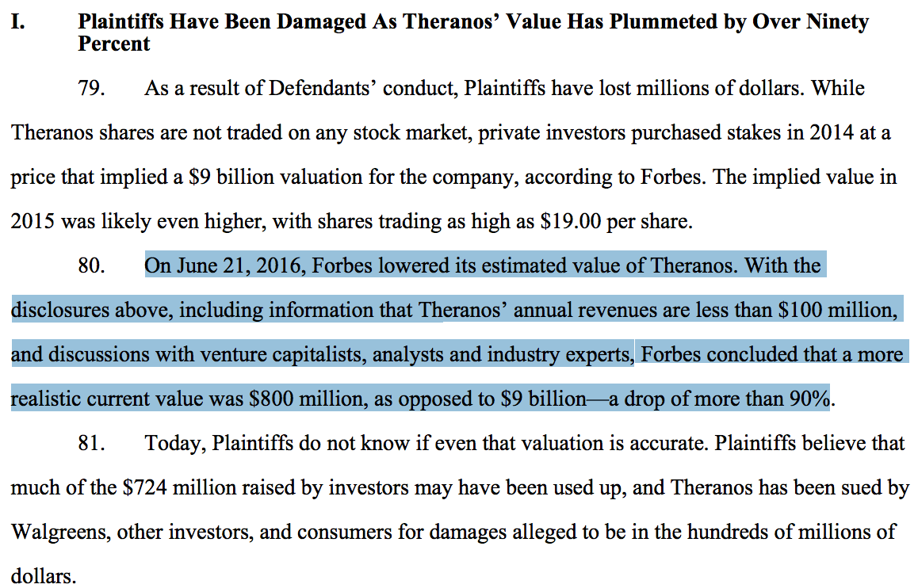The image size is (918, 588).
Task: Click the highlighted text 'On June 21, 2016'
Action: click(225, 265)
